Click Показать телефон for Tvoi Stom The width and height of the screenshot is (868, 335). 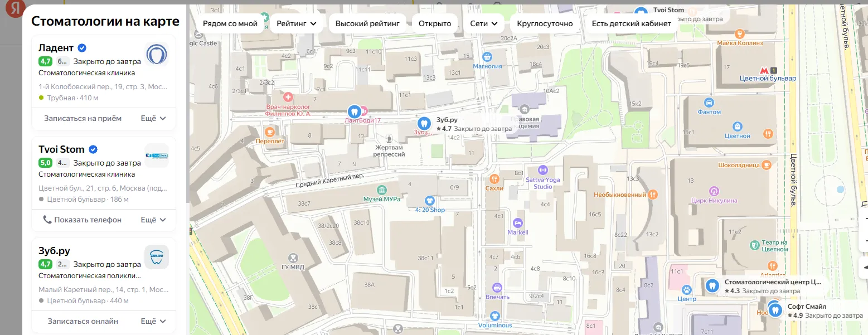pos(82,220)
